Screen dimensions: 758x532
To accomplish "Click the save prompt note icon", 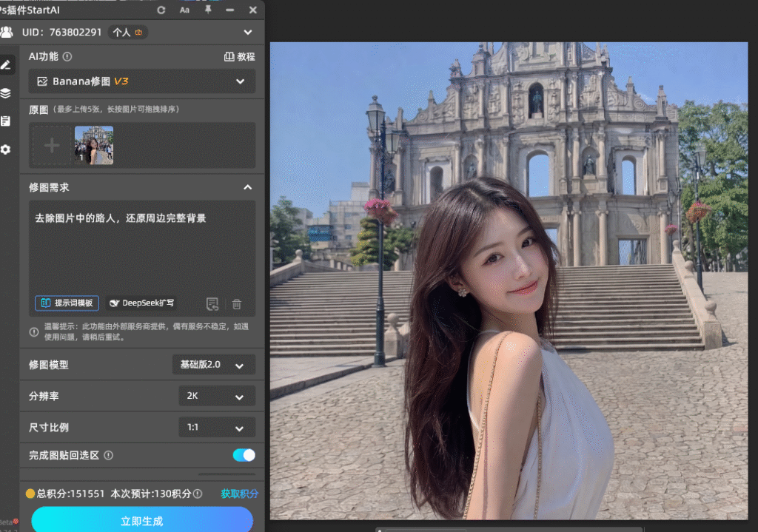I will 212,304.
